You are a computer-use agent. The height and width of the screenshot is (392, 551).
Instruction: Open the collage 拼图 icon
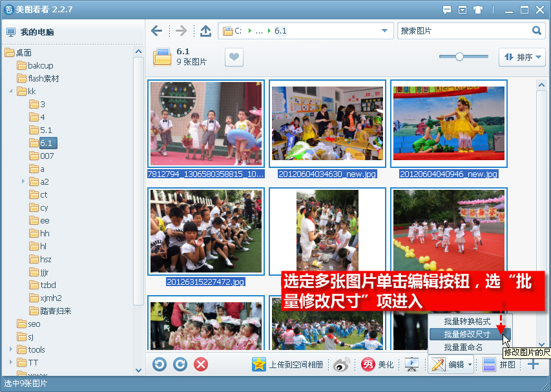pyautogui.click(x=489, y=365)
